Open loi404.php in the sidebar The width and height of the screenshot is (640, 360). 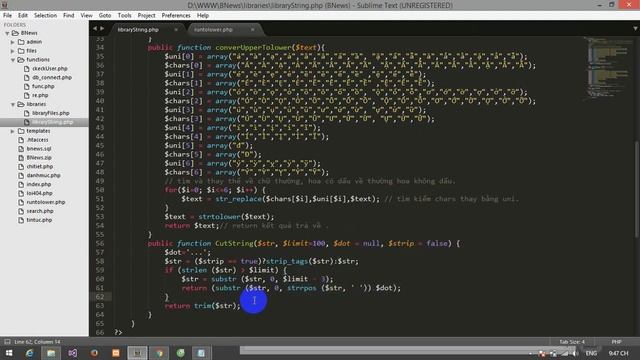click(39, 193)
